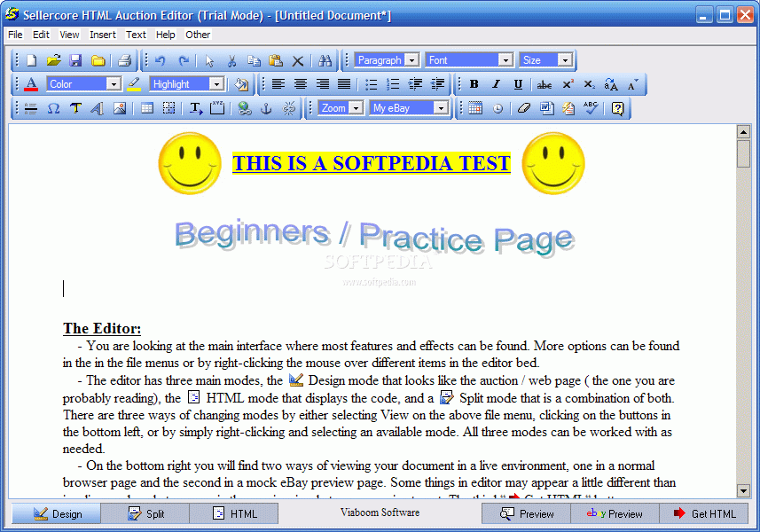Click the Preview button

pos(526,513)
